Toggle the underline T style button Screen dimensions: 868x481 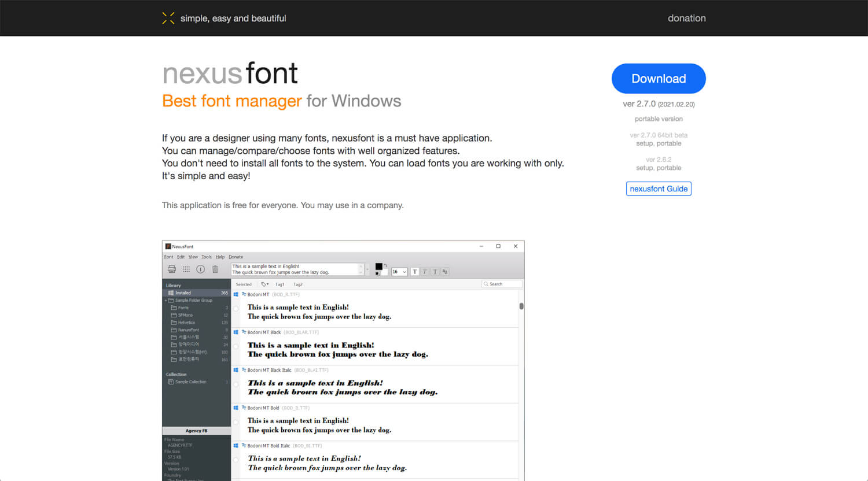(435, 272)
